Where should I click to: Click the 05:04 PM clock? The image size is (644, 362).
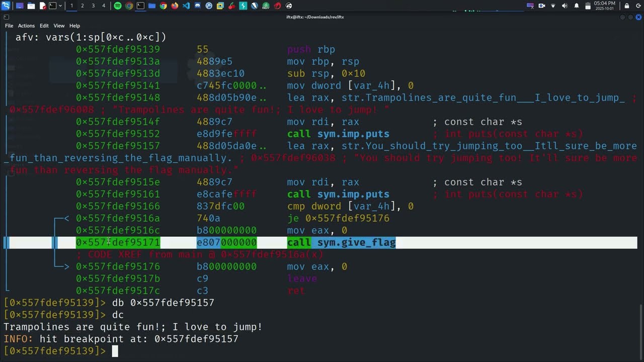(605, 6)
